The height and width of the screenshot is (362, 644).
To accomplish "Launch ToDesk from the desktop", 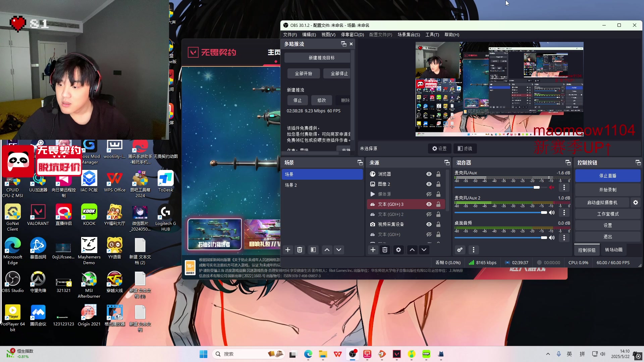I will 166,181.
